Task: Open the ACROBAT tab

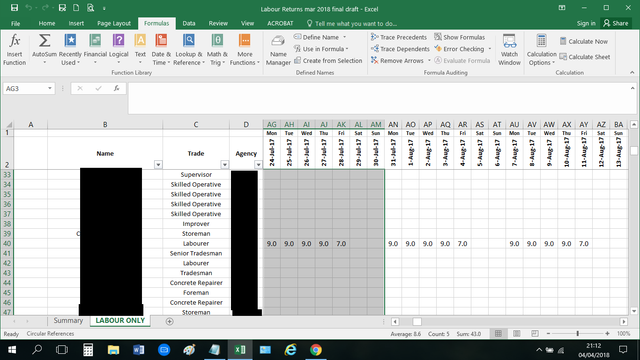Action: 280,23
